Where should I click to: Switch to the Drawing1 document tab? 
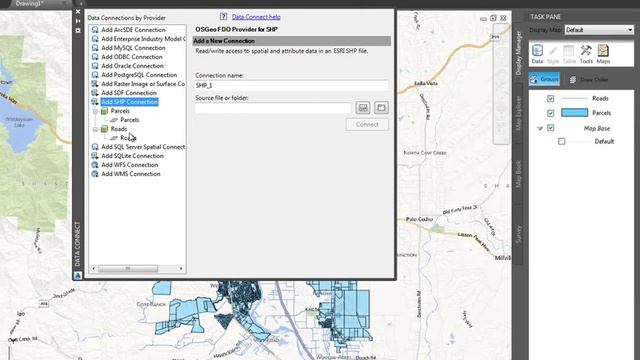tap(29, 3)
